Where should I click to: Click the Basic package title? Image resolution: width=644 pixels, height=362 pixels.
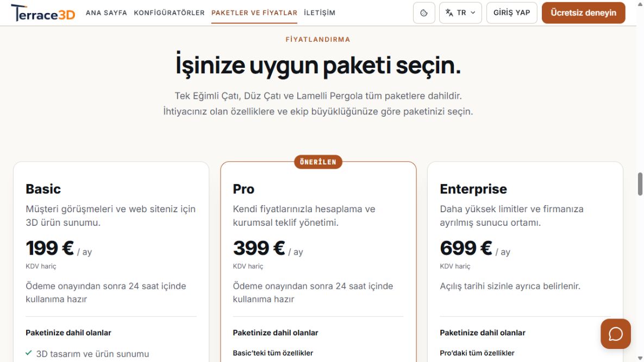(43, 189)
